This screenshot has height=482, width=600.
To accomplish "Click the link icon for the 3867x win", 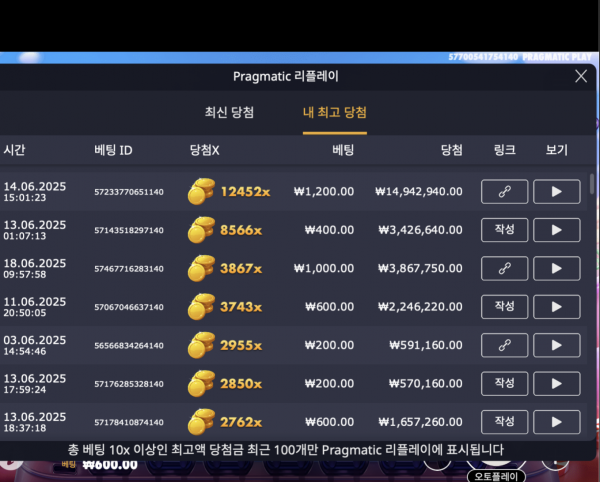I will click(x=504, y=269).
